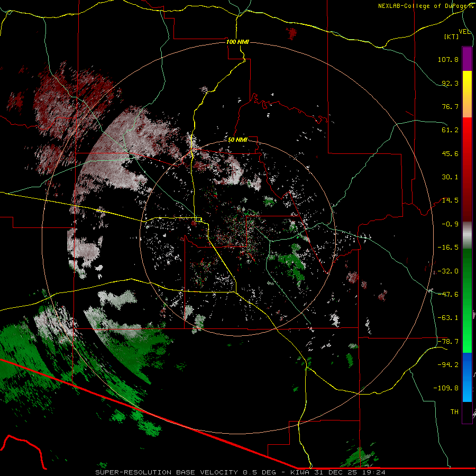Select the 45.6 scale value
476x476 pixels.
pos(450,153)
